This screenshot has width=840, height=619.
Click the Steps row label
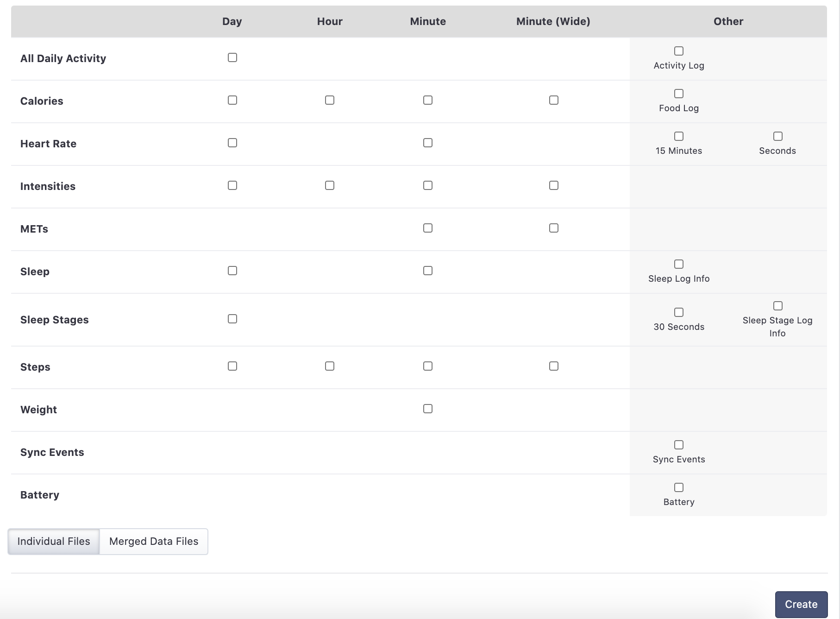tap(35, 367)
